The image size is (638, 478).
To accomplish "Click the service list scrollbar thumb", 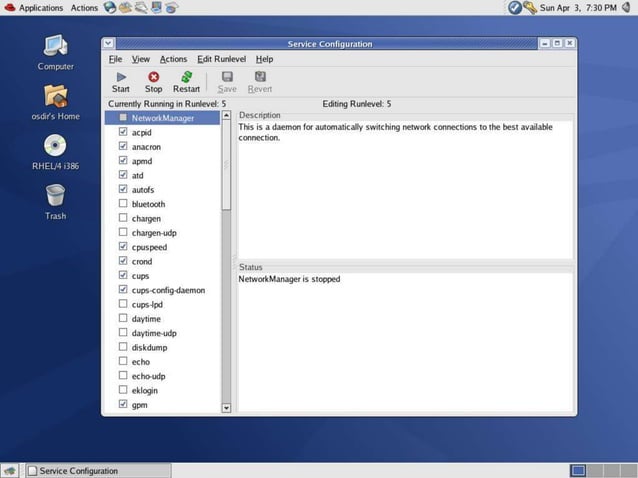I will tap(226, 165).
